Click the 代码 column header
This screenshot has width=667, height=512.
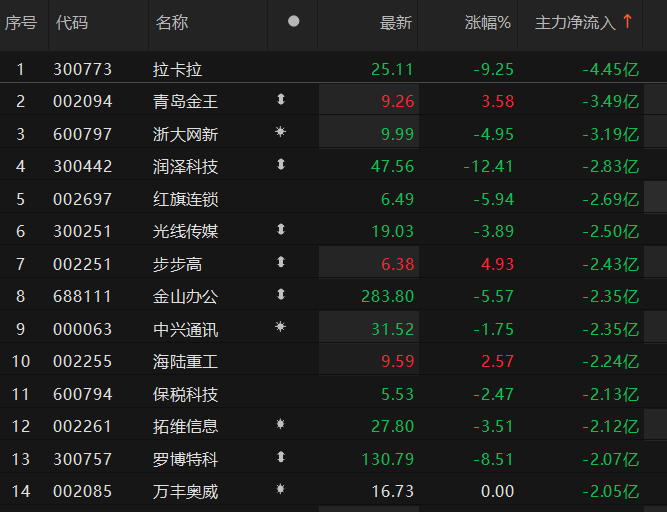tap(72, 23)
